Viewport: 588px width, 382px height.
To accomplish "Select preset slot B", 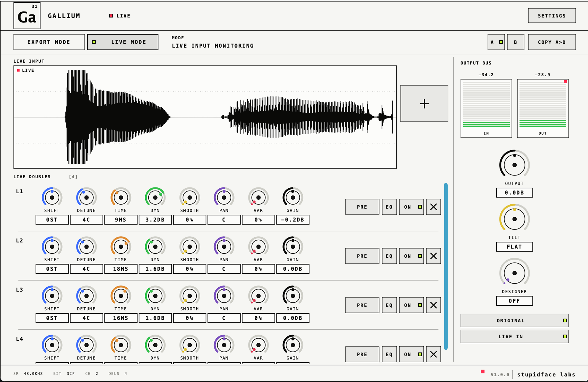I will point(515,42).
